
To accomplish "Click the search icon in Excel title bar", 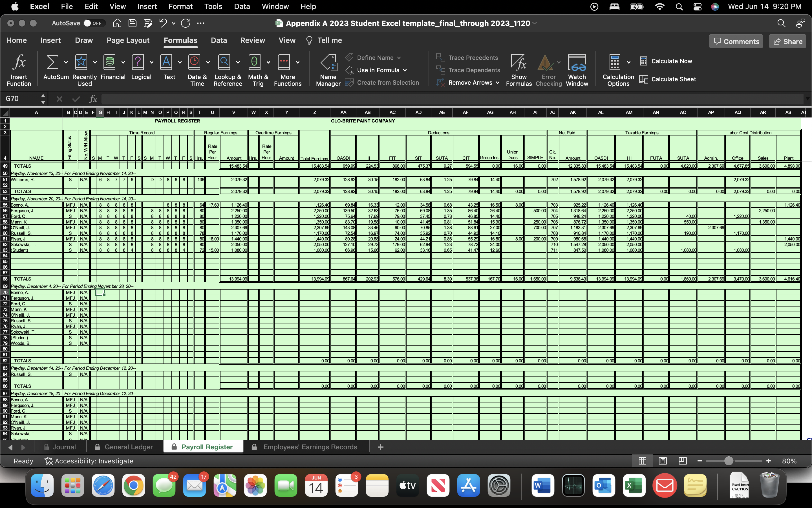I will coord(781,23).
